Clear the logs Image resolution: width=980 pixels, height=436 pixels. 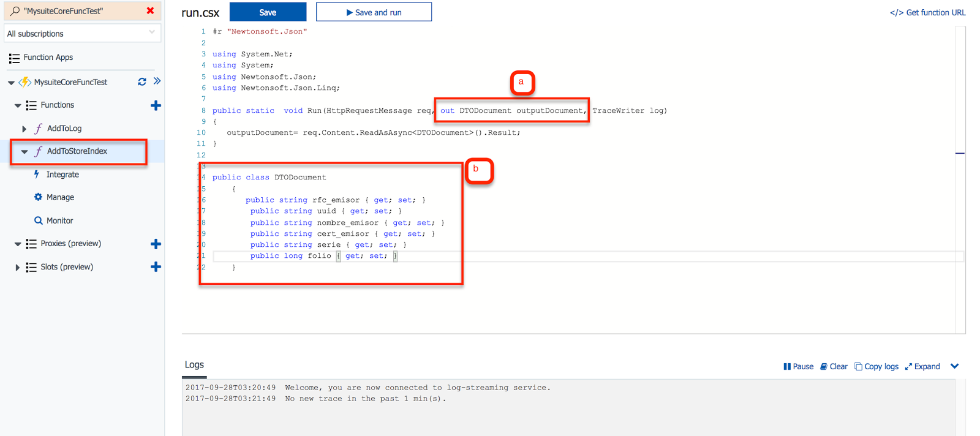834,366
